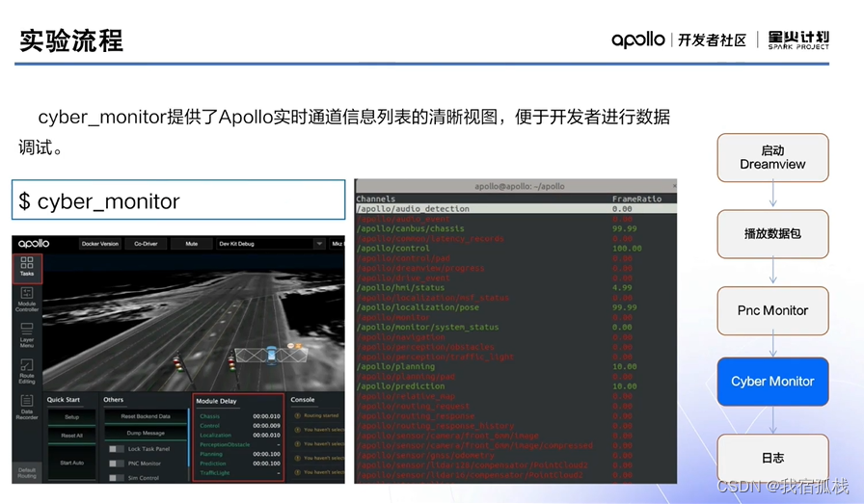Click the 3D road map view
This screenshot has width=864, height=504.
(193, 322)
